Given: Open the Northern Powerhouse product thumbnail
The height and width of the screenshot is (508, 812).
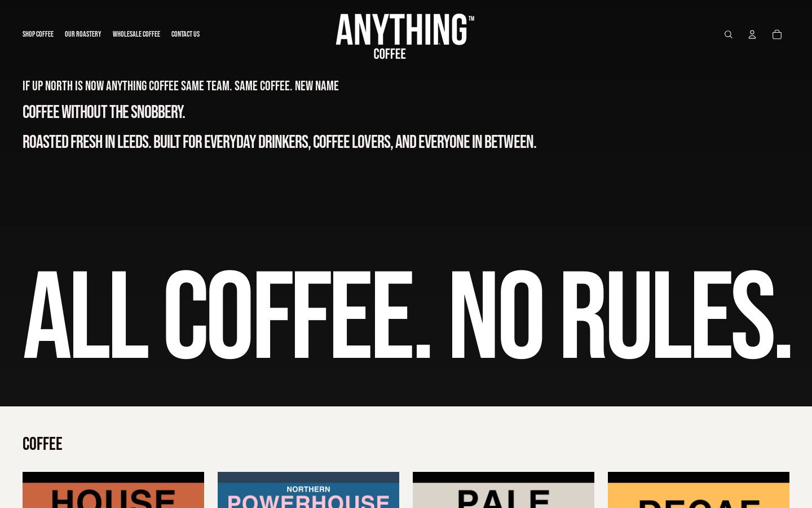Looking at the screenshot, I should 308,490.
